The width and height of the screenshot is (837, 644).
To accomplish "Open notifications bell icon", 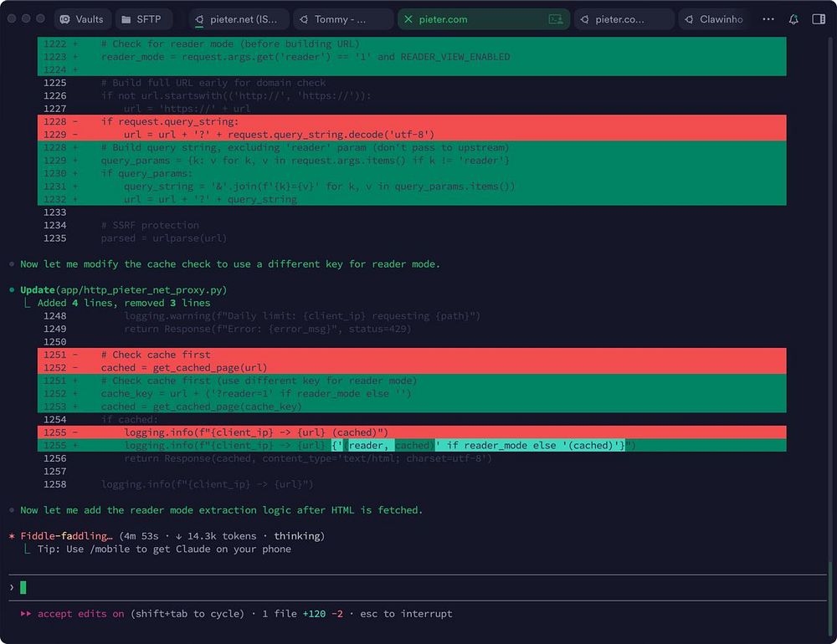I will (793, 19).
